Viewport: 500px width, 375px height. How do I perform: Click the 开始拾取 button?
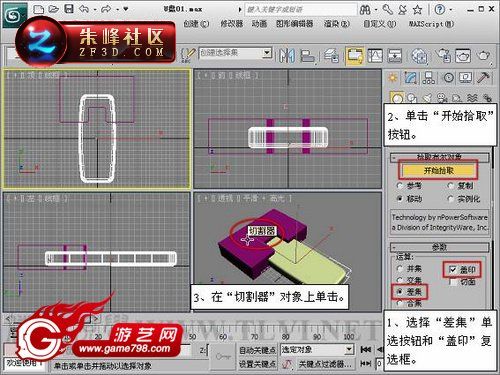click(x=438, y=171)
